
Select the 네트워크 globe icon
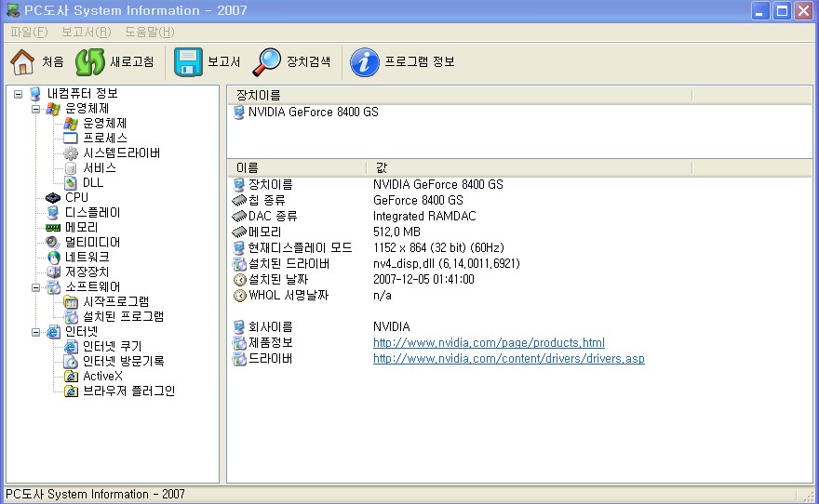tap(53, 258)
